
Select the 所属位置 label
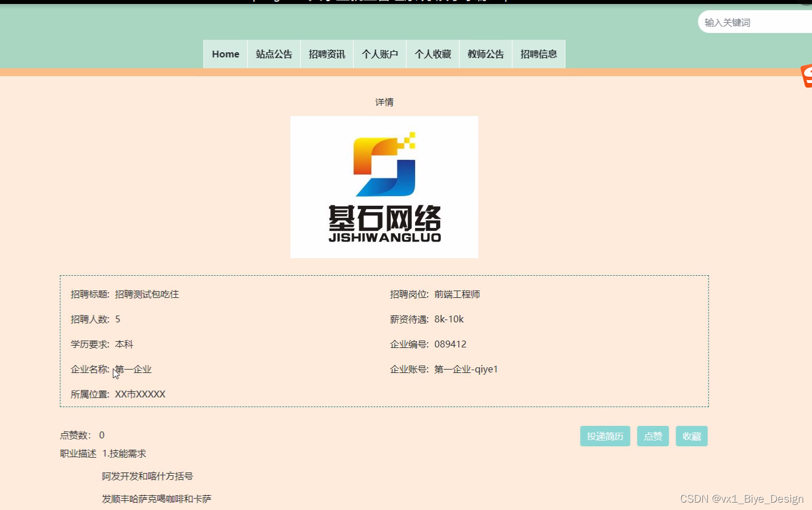tap(90, 395)
